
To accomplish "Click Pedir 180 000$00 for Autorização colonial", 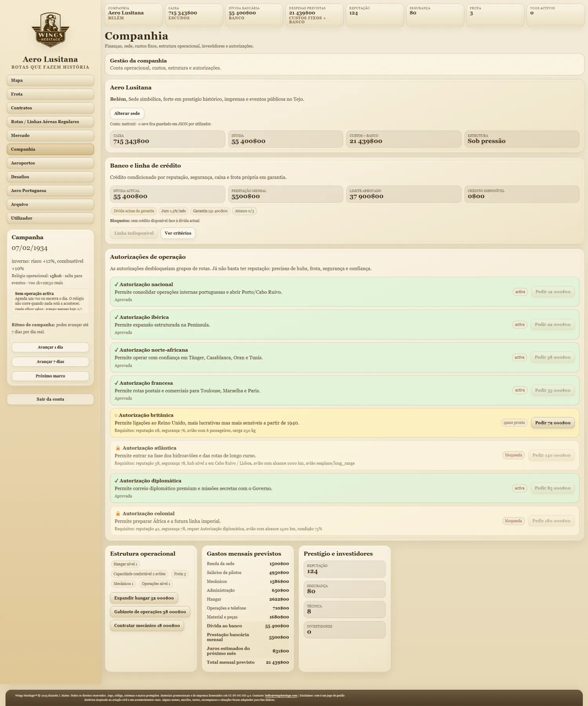I will [x=551, y=521].
